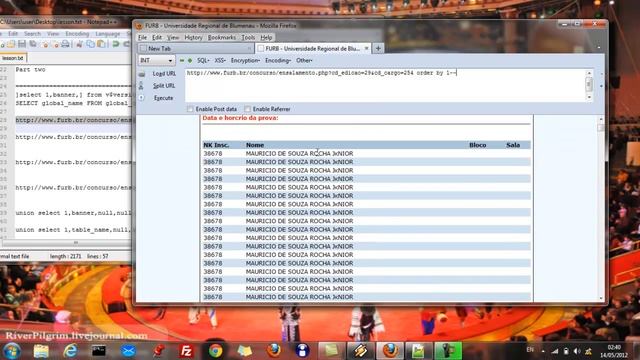Click the Execute button label
This screenshot has height=360, width=640.
(164, 98)
